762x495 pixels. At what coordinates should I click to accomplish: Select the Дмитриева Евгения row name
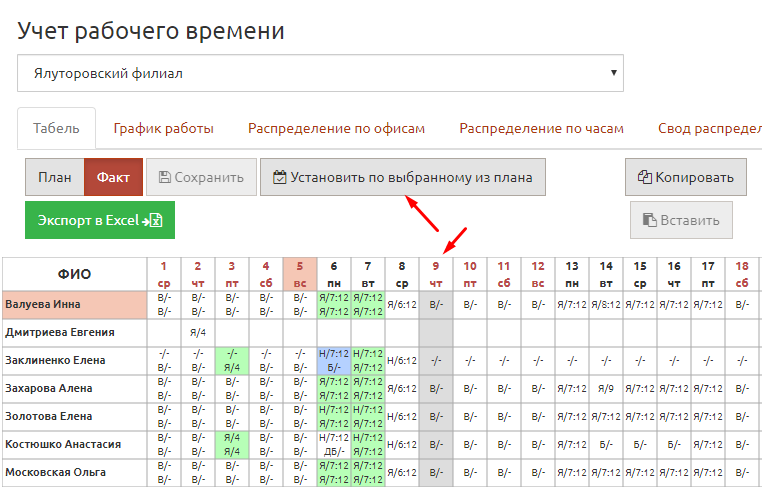74,333
